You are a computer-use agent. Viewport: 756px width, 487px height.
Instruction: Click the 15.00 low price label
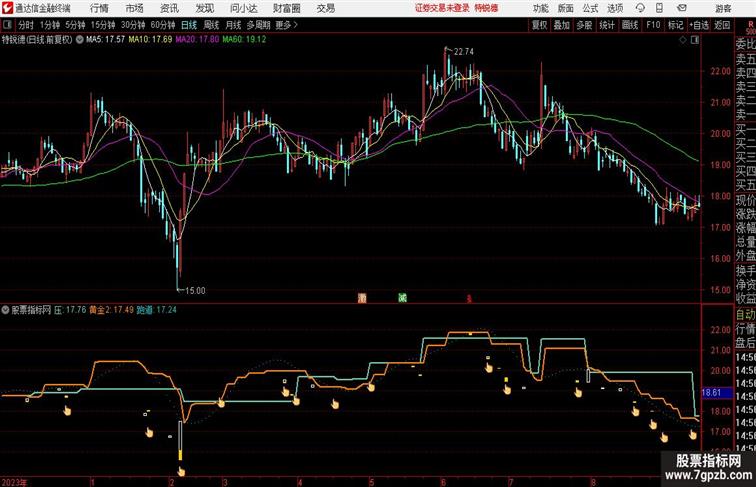(x=195, y=291)
